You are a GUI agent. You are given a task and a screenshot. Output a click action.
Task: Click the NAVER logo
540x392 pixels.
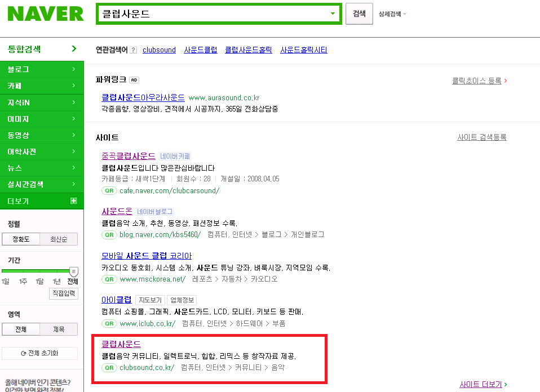(46, 14)
